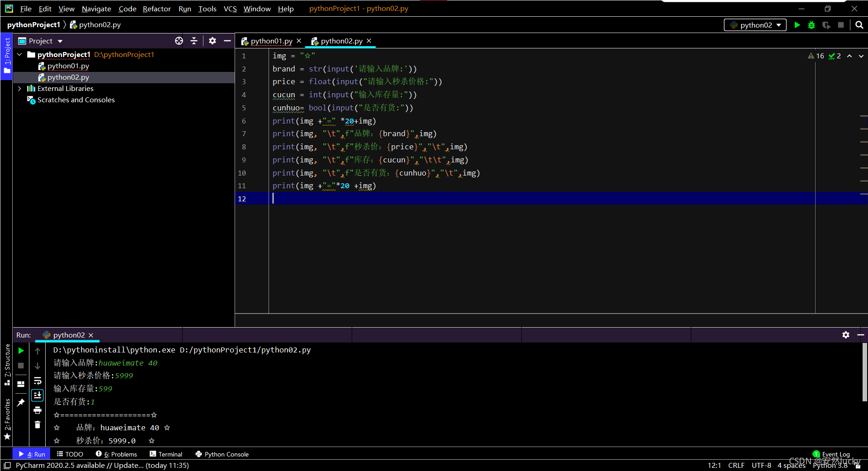
Task: Start debugging with the bug icon
Action: tap(811, 25)
